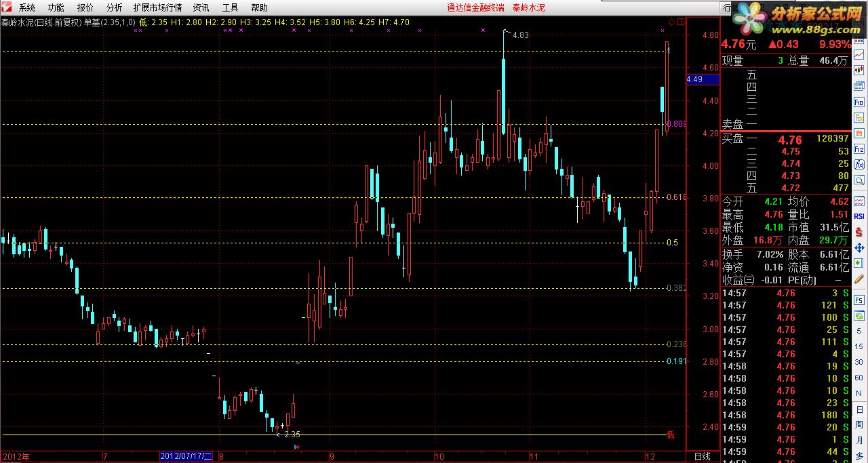Click the highlighted date 2012/07/17 label
The width and height of the screenshot is (868, 463).
pos(186,456)
